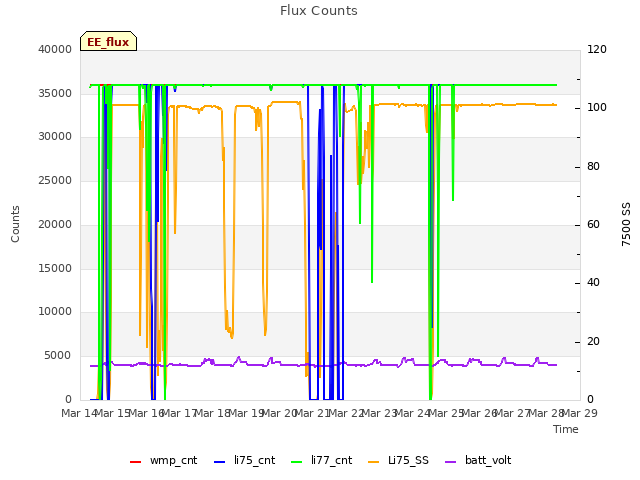This screenshot has width=640, height=480.
Task: Click the 35000 left axis label
Action: tap(55, 93)
